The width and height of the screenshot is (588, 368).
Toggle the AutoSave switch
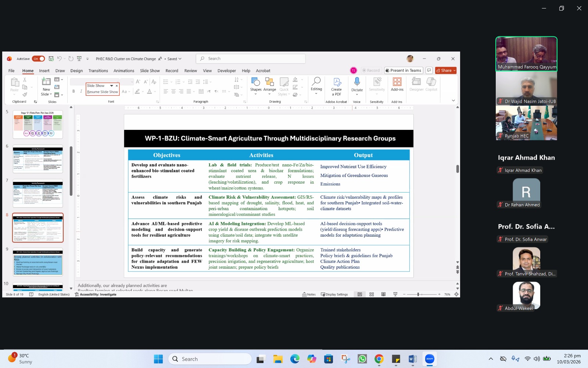39,59
